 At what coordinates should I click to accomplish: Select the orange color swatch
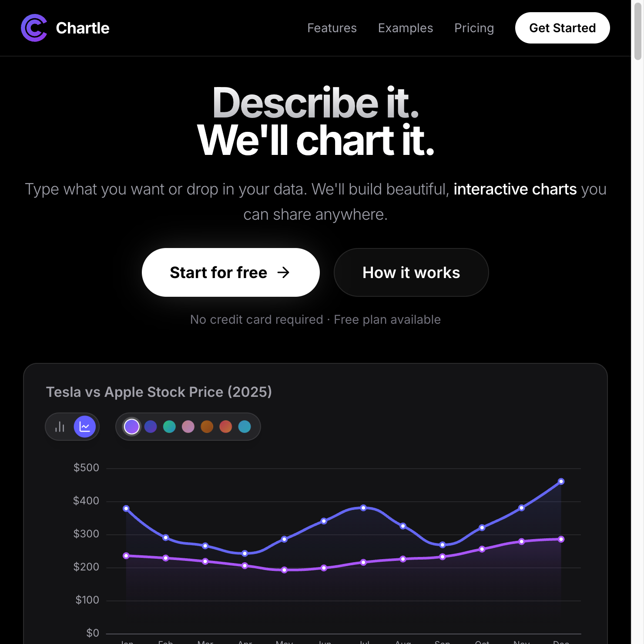207,426
